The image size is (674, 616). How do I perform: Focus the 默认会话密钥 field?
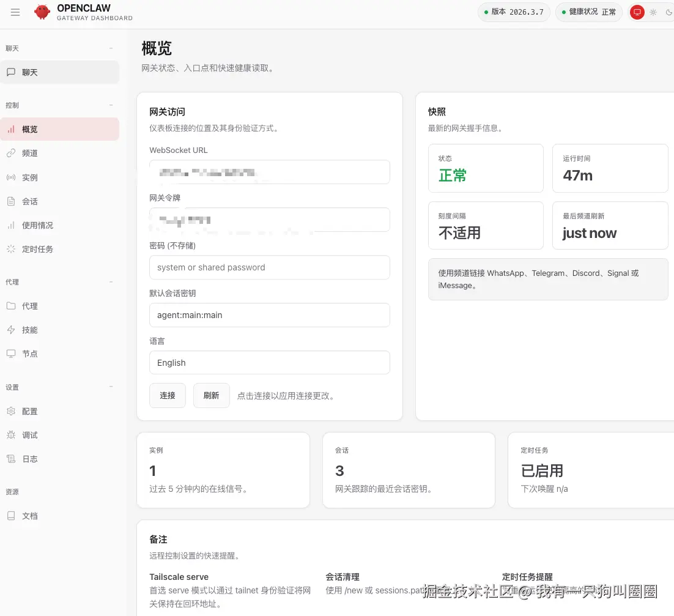270,315
